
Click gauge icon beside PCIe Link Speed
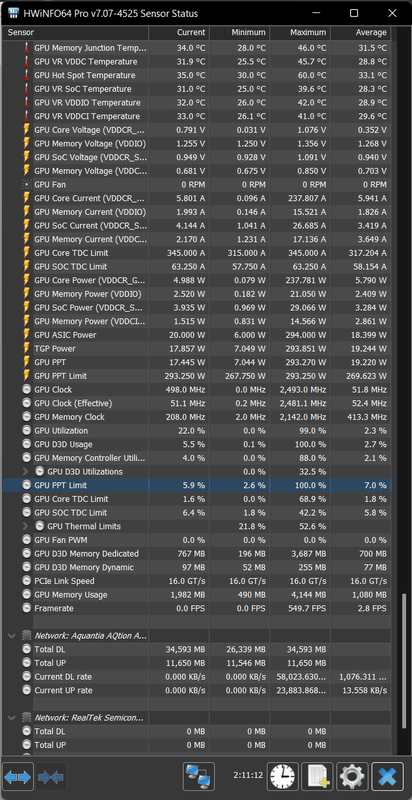pos(27,581)
